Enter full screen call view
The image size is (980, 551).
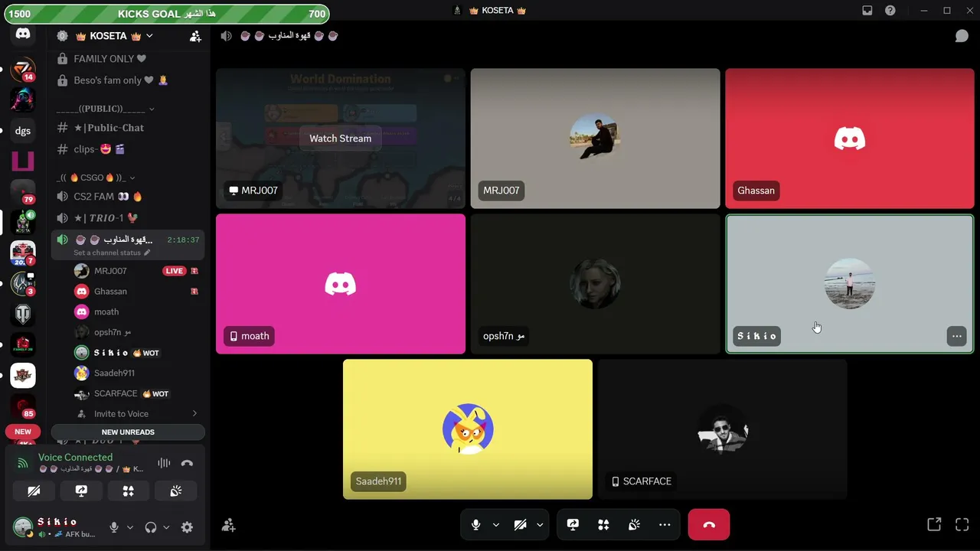[x=962, y=525]
